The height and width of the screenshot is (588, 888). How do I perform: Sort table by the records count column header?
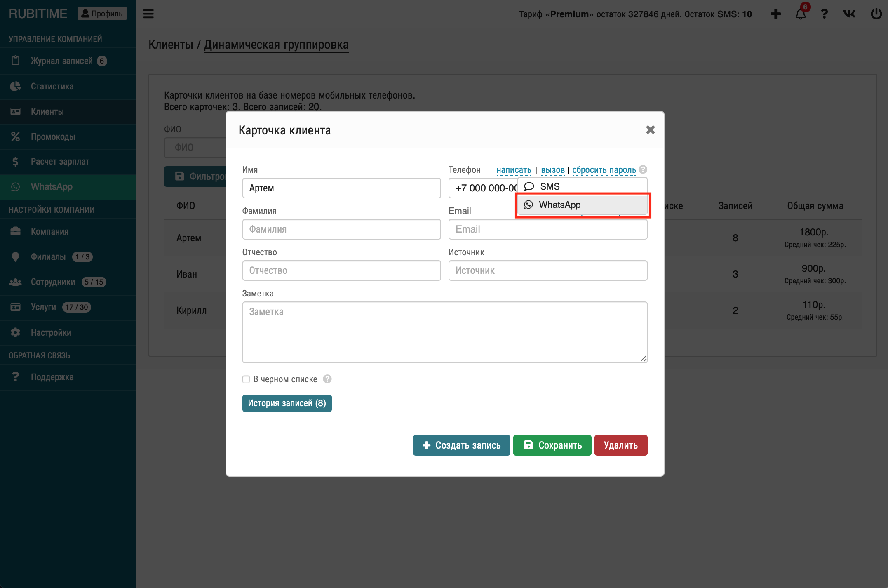[x=735, y=205]
